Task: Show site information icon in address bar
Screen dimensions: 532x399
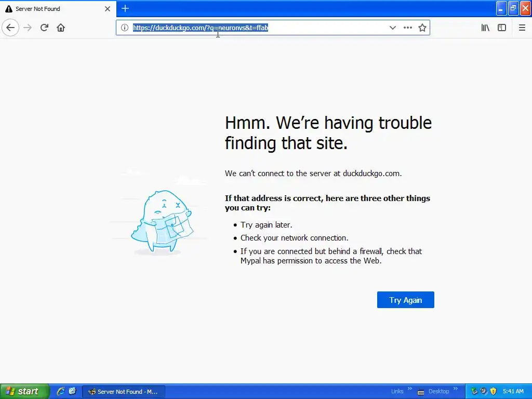Action: (x=125, y=28)
